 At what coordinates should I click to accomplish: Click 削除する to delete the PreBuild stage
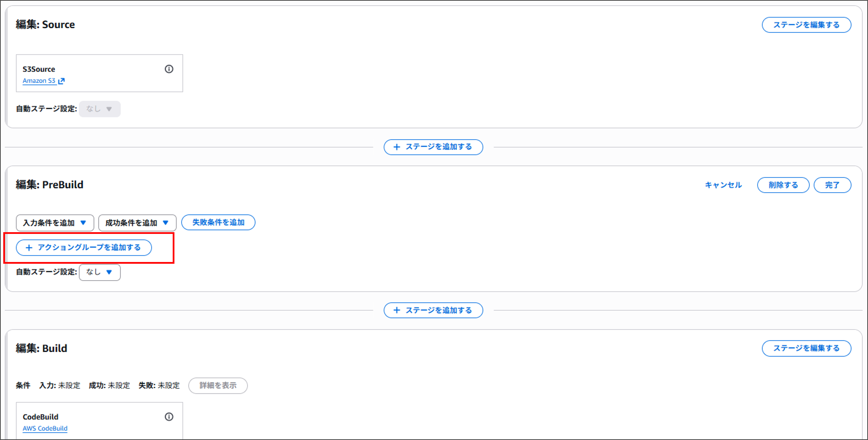(x=783, y=185)
